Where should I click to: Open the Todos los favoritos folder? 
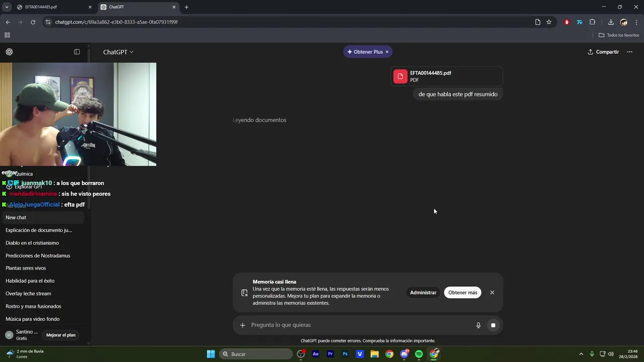point(619,35)
